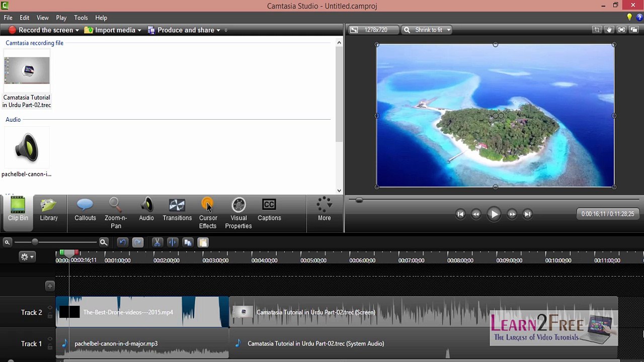
Task: Open Visual Properties tool
Action: 238,213
